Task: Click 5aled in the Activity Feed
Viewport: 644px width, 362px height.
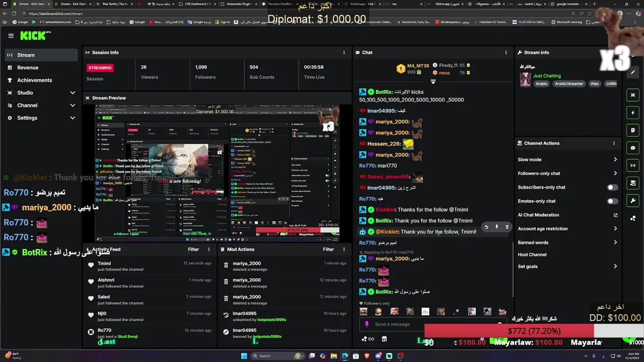Action: (x=104, y=297)
